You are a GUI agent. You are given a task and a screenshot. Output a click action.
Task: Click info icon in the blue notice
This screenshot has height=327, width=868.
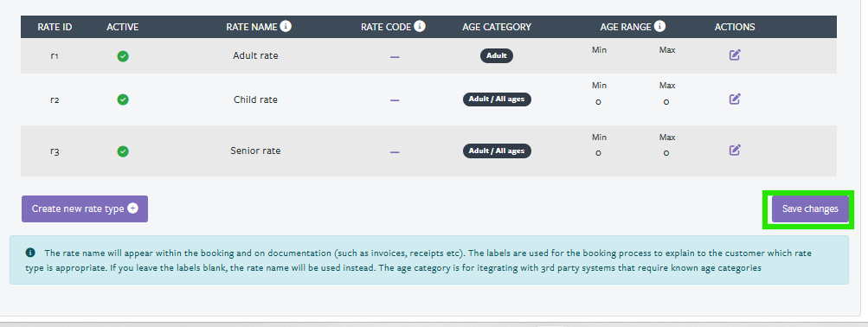point(30,253)
